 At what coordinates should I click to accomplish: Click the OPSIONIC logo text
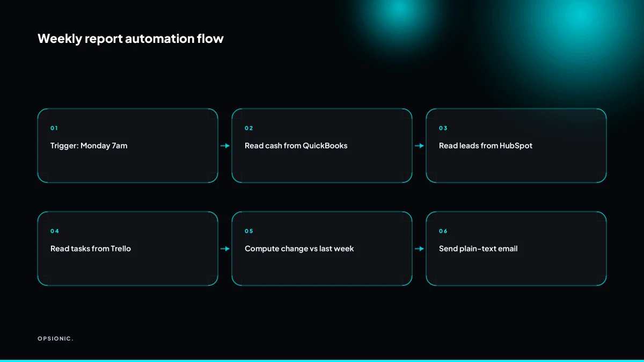55,338
